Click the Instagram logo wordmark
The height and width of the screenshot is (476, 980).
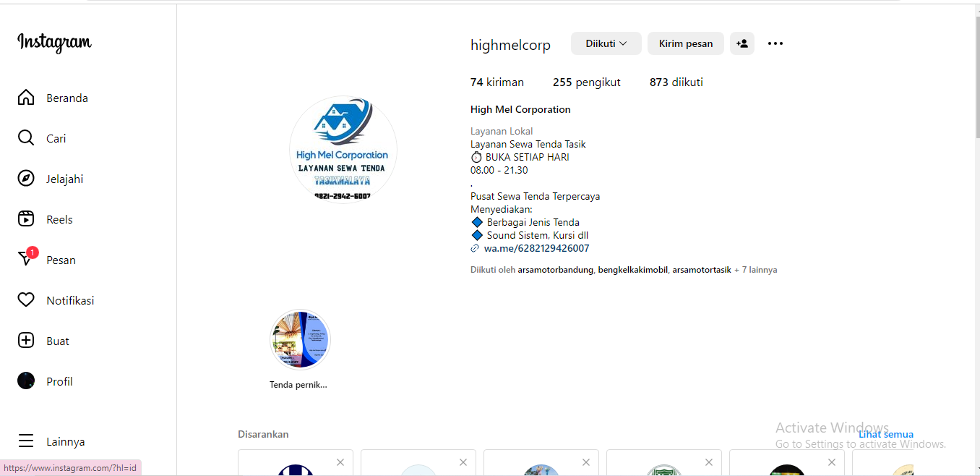pos(54,43)
